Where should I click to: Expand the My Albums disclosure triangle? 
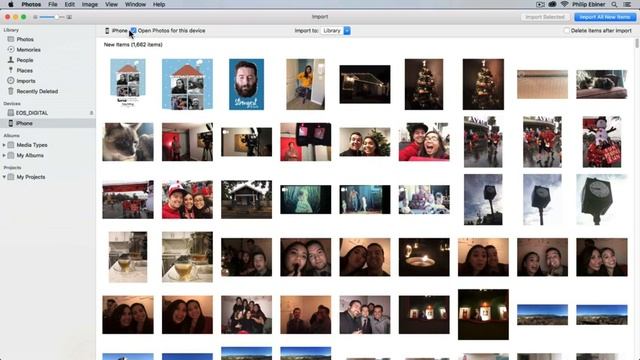click(4, 156)
